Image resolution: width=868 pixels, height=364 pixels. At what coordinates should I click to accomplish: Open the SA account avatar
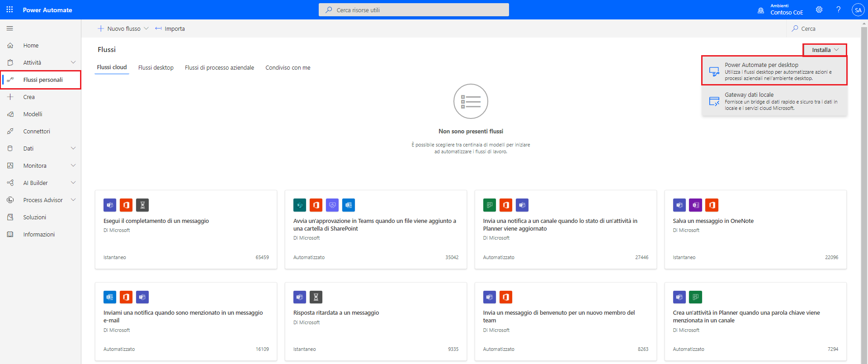[x=858, y=9]
